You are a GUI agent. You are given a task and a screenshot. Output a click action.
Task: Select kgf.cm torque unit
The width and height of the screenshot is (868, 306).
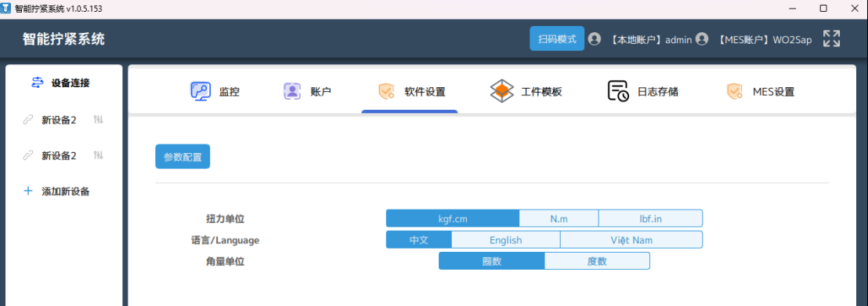click(x=453, y=218)
